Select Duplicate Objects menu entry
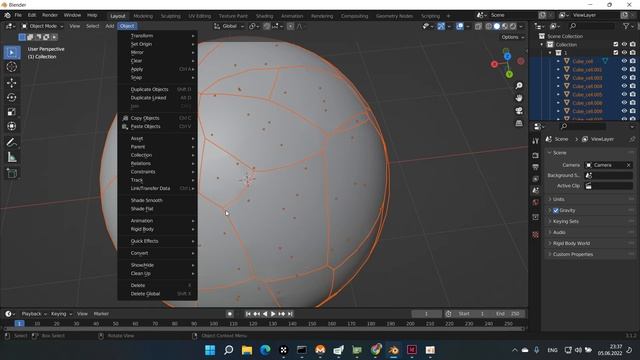640x360 pixels. pos(158,89)
